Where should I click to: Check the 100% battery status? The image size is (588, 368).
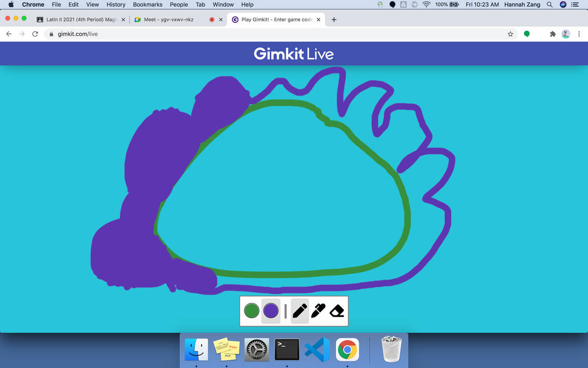tap(447, 5)
